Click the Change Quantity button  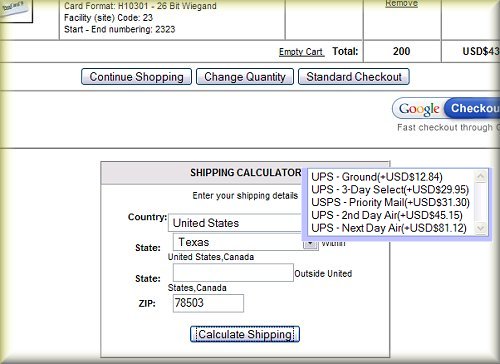pos(245,77)
